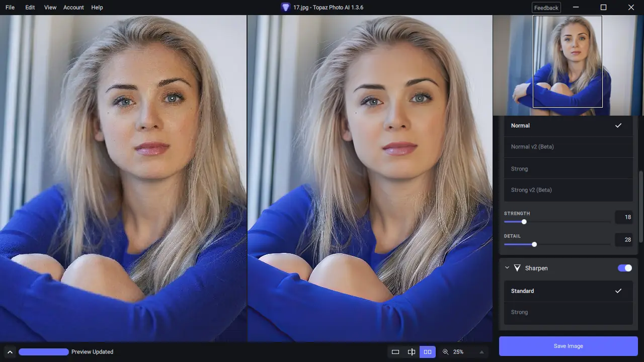644x362 pixels.
Task: Close the Topaz Photo AI window
Action: (631, 8)
